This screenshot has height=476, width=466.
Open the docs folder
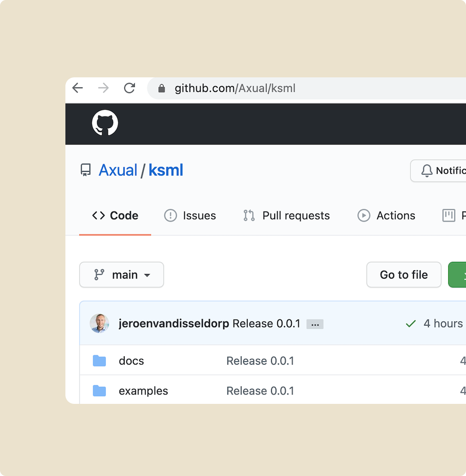(131, 361)
